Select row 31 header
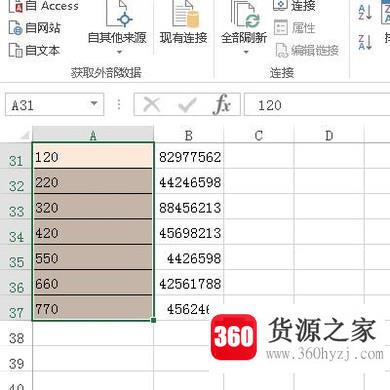The image size is (390, 390). coord(16,156)
